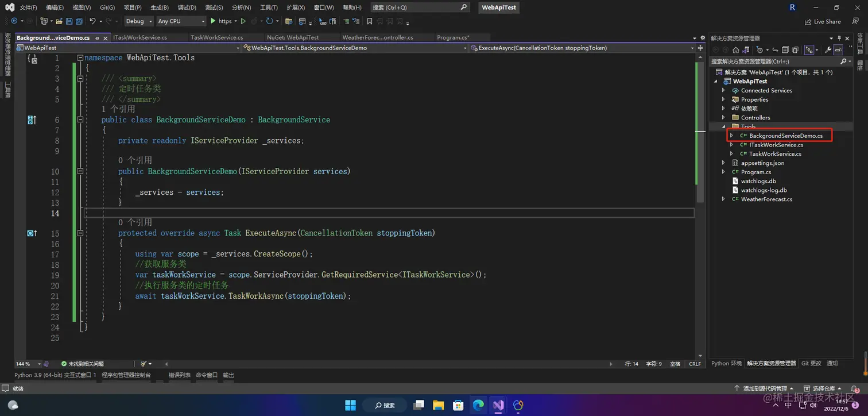Expand the Connected Services node

coord(723,90)
